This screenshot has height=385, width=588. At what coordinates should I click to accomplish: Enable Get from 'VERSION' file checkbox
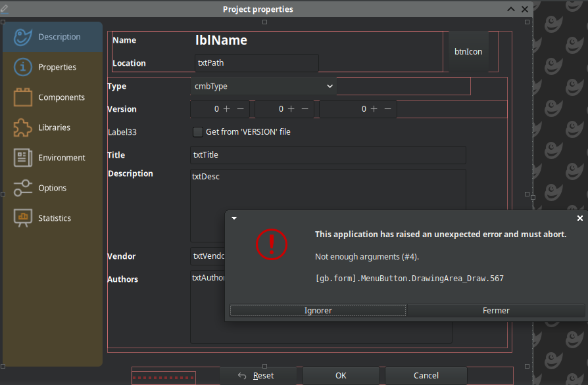(197, 132)
